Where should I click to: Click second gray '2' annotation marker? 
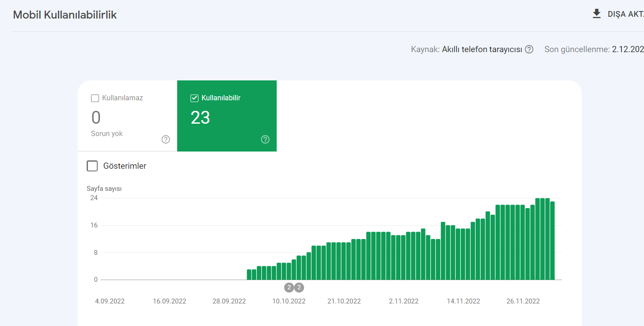point(299,288)
